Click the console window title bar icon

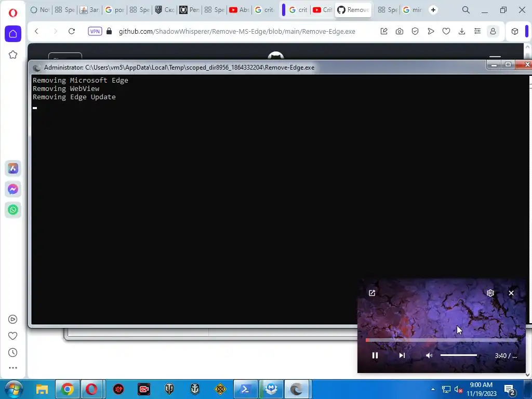coord(37,68)
